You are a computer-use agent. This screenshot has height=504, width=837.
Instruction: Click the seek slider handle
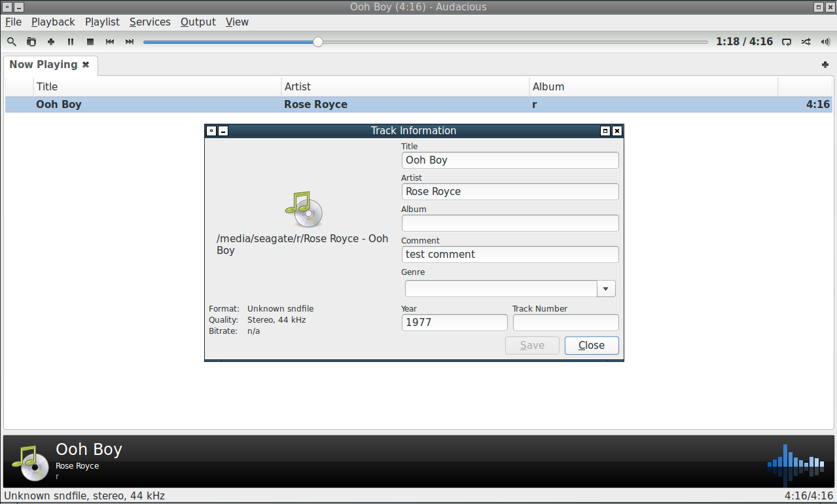317,42
